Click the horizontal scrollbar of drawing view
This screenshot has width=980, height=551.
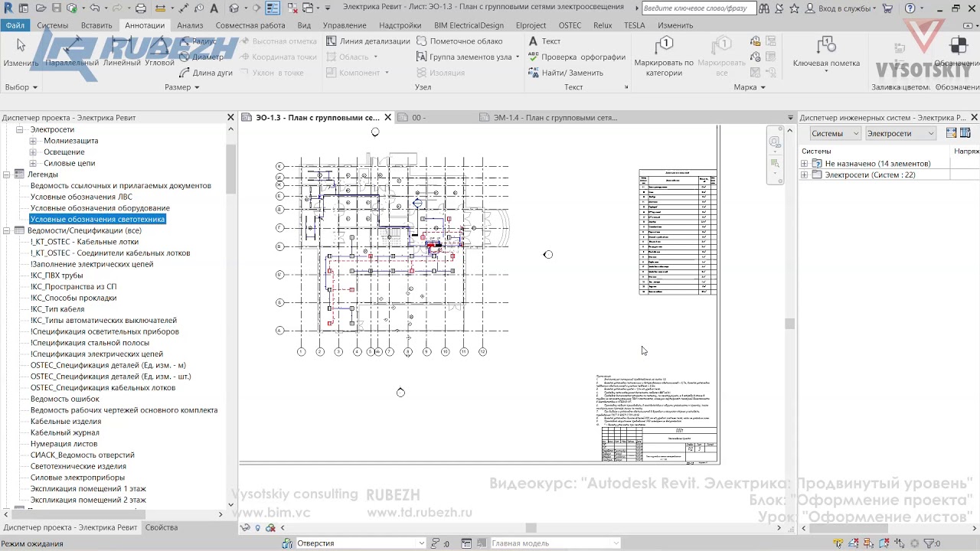point(531,527)
